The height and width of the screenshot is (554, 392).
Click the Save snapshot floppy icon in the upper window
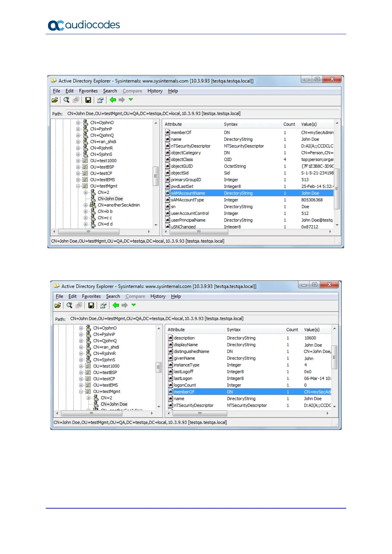88,100
